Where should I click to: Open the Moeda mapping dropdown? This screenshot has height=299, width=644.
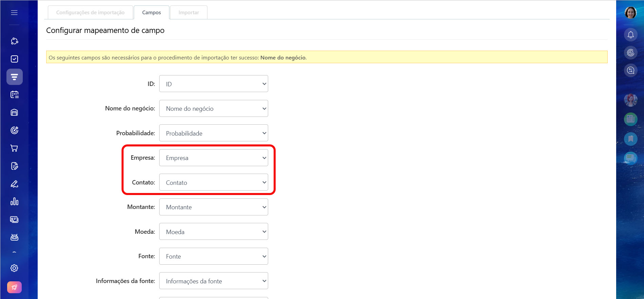tap(214, 232)
